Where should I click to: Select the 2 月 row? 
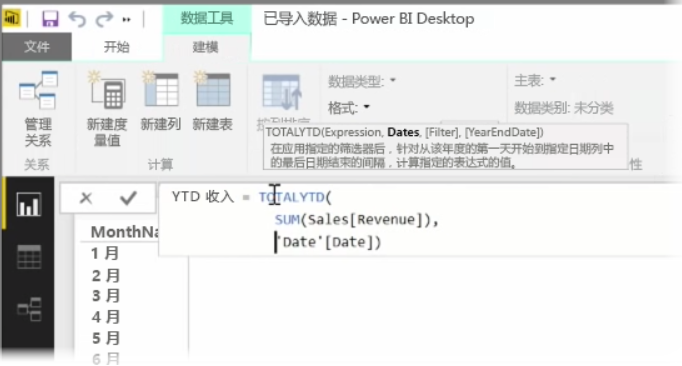pyautogui.click(x=105, y=275)
